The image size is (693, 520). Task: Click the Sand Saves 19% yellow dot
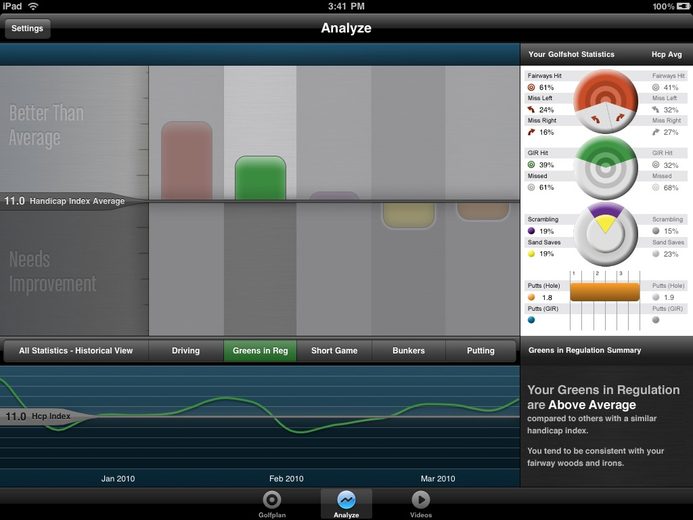[x=532, y=254]
